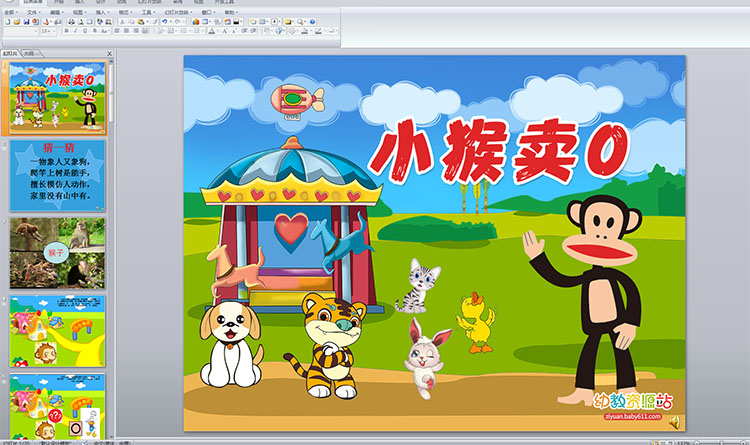
Task: Set paragraph alignment to left
Action: pyautogui.click(x=117, y=31)
